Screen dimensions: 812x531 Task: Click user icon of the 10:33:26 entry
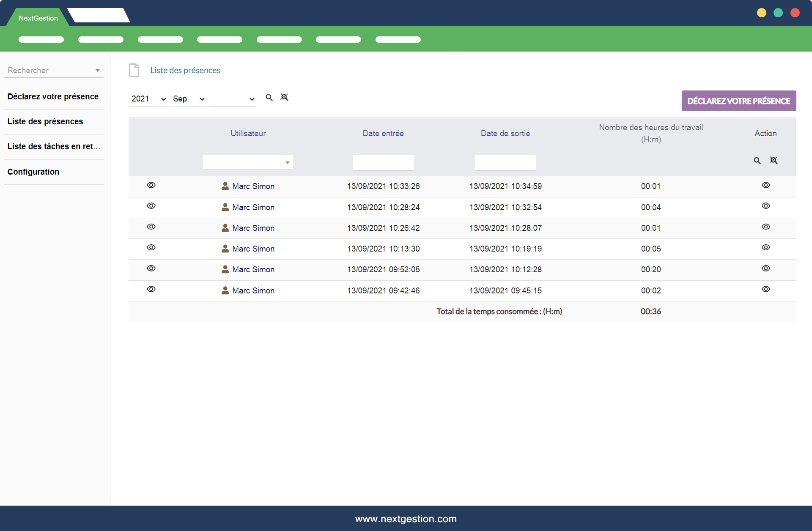pos(225,186)
